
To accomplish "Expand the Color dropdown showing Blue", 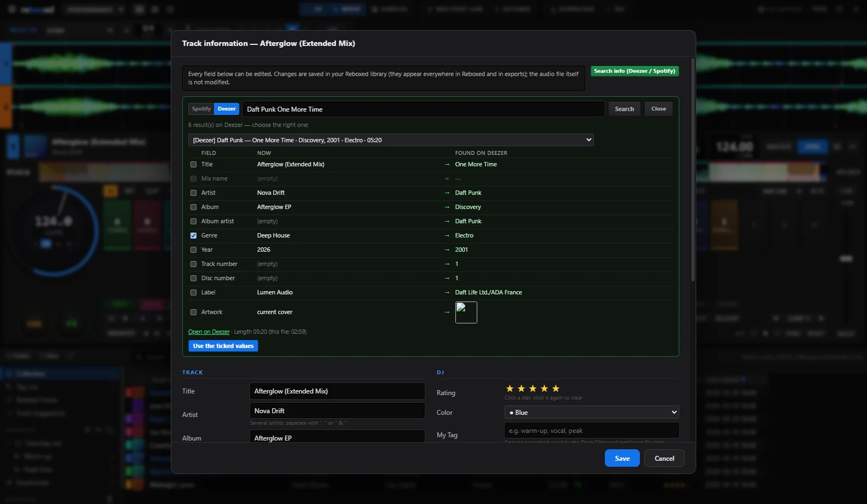I will pyautogui.click(x=592, y=412).
